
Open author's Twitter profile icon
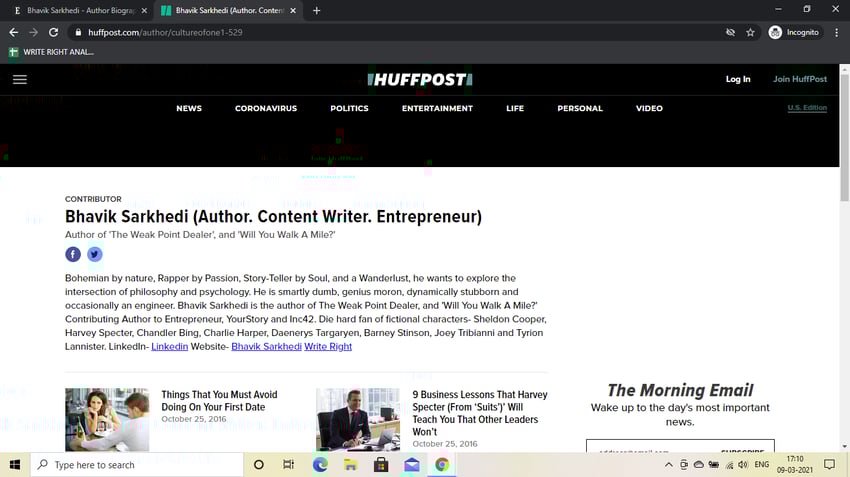coord(95,254)
